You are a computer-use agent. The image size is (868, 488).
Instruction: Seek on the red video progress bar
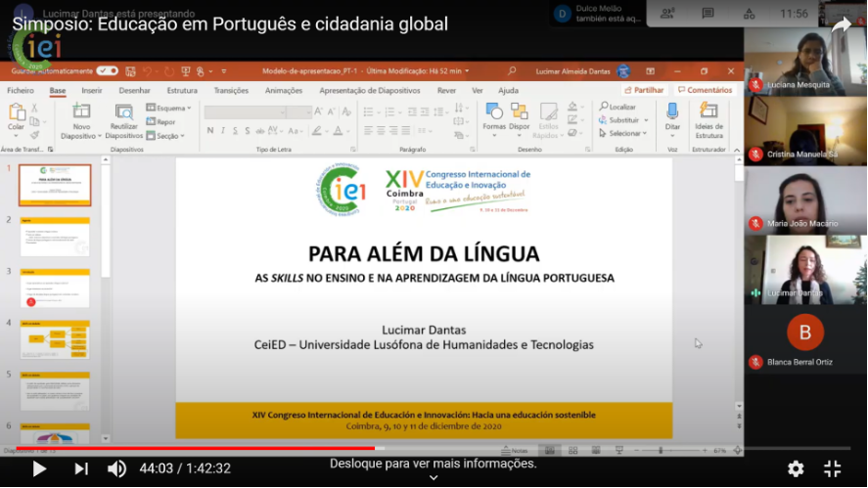click(x=196, y=448)
